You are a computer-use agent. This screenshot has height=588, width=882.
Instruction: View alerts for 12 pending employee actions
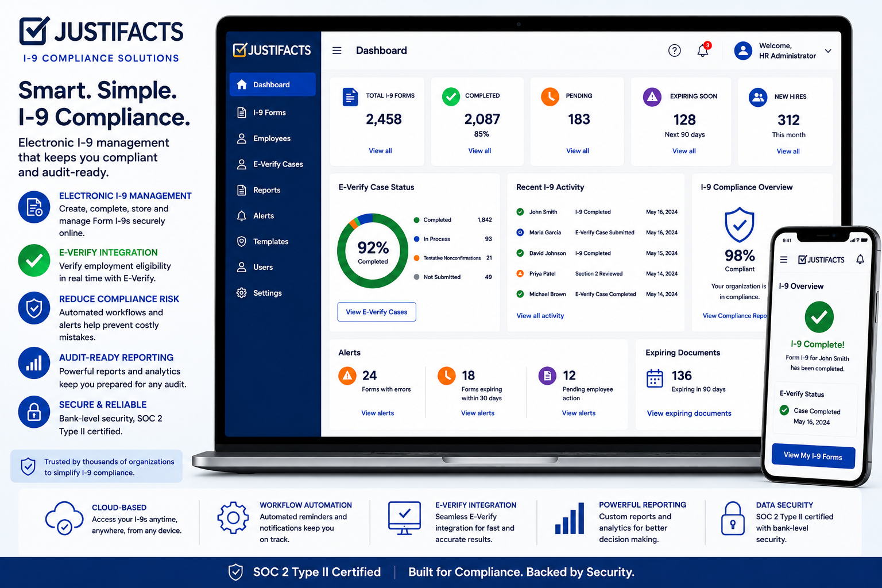(578, 413)
